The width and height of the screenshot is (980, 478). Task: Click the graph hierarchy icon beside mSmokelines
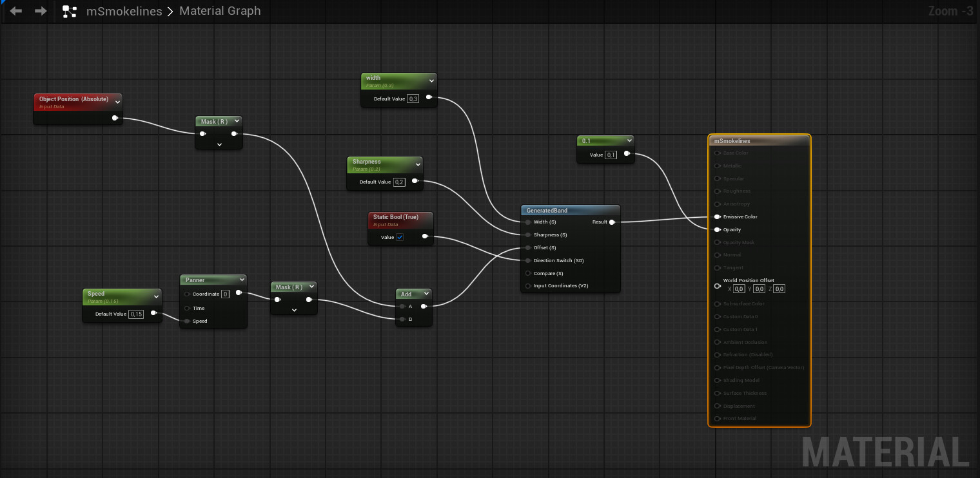tap(70, 11)
